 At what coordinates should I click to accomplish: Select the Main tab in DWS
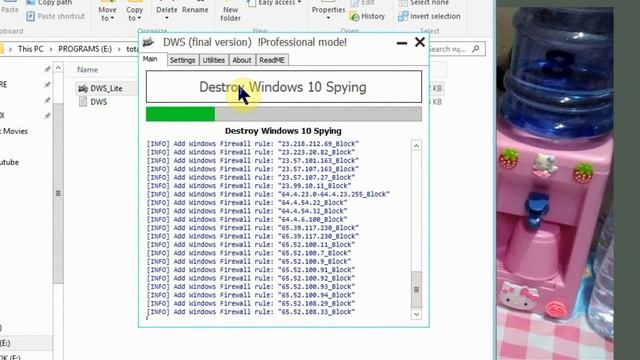pyautogui.click(x=150, y=59)
